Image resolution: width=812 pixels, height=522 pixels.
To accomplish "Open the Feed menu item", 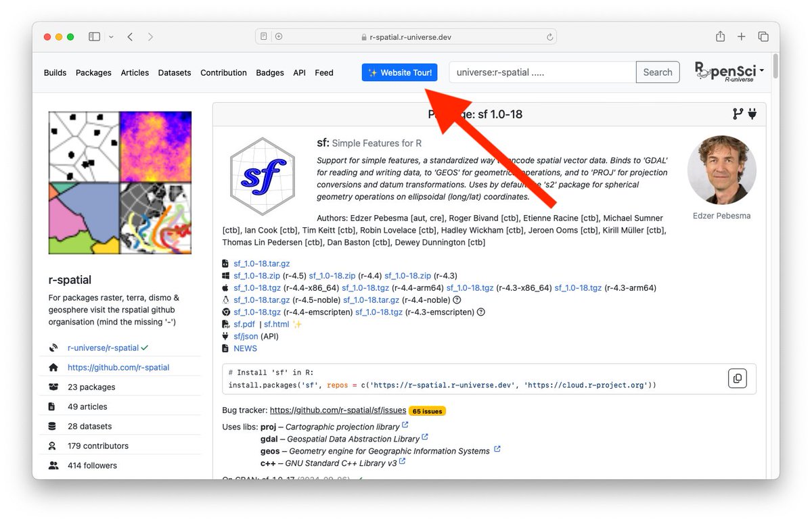I will [x=324, y=72].
